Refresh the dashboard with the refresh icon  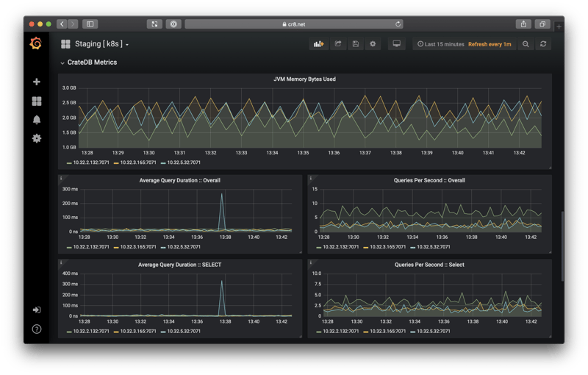pos(543,44)
